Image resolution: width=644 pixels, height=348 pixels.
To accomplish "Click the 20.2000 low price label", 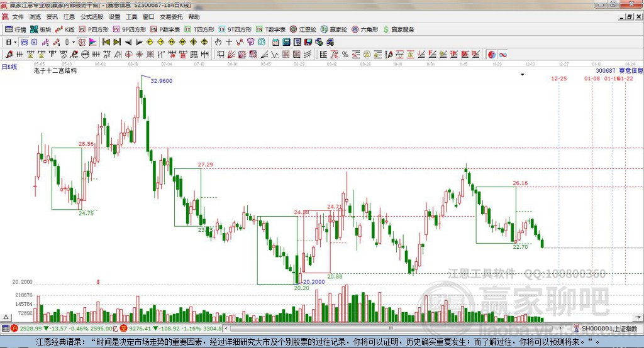I will click(314, 282).
